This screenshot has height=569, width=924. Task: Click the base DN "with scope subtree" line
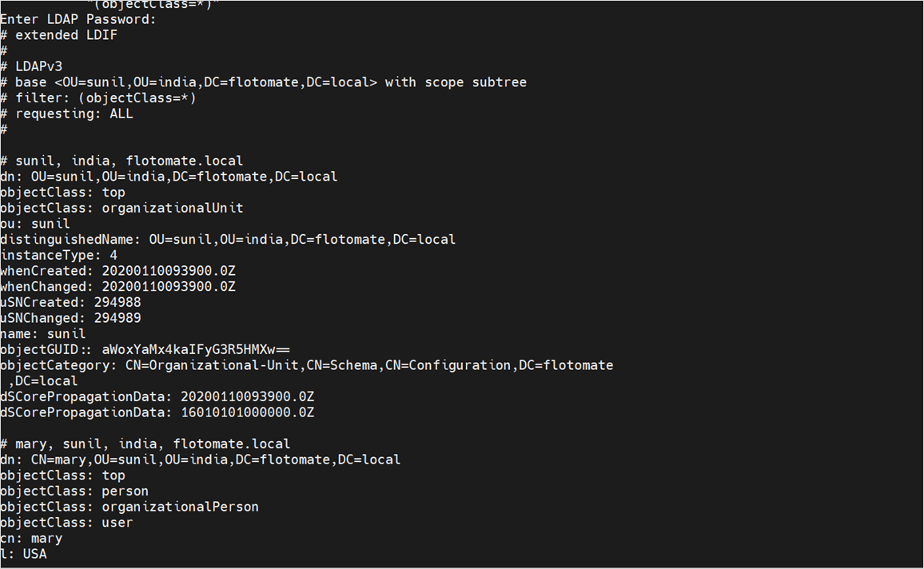[x=270, y=82]
